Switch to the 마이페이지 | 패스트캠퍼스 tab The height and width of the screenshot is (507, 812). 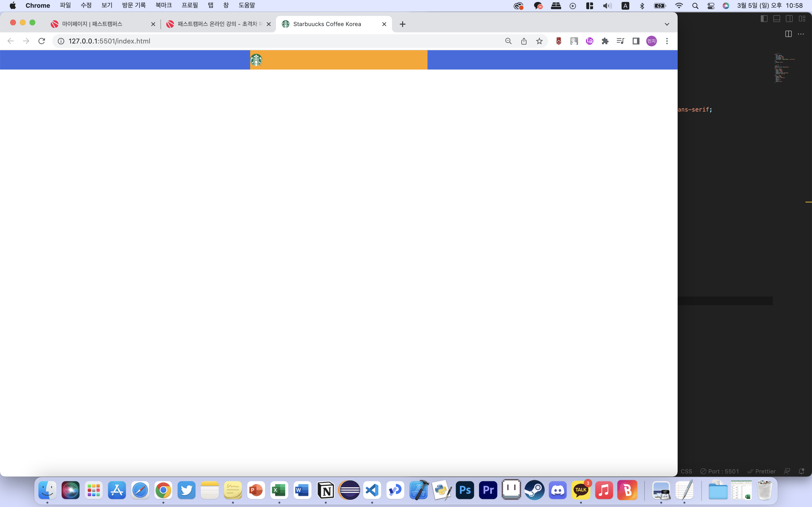pyautogui.click(x=92, y=24)
